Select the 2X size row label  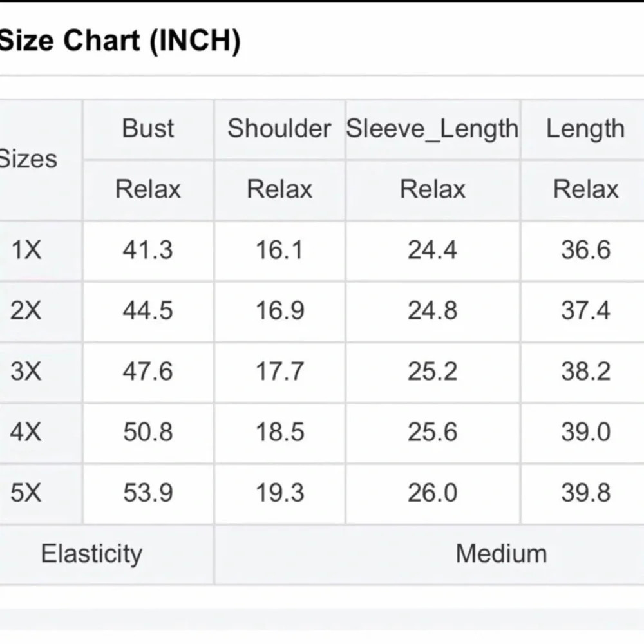[x=26, y=311]
